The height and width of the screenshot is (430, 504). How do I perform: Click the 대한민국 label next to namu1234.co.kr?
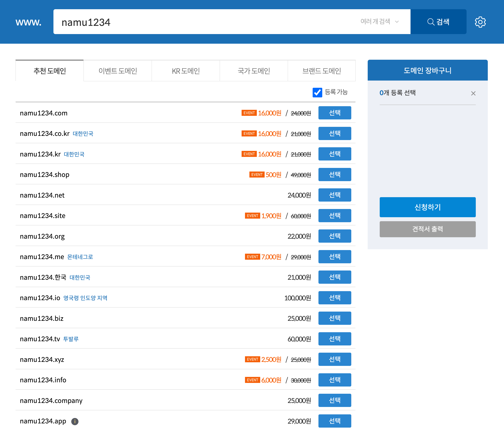click(x=83, y=134)
